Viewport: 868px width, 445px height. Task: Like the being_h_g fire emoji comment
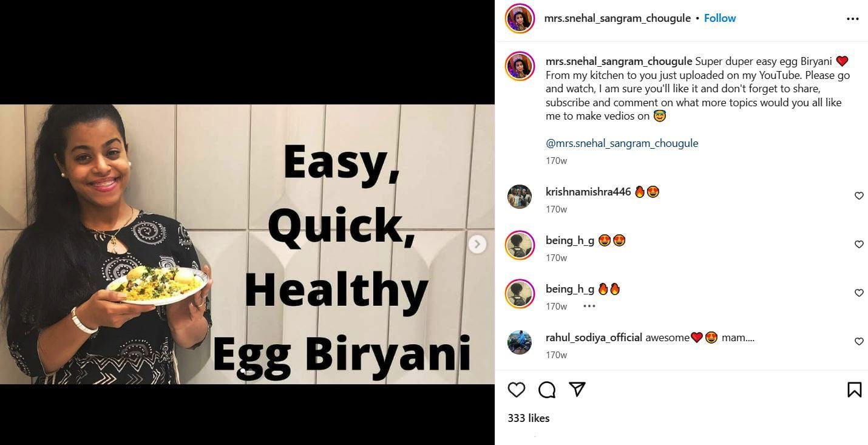click(x=859, y=293)
